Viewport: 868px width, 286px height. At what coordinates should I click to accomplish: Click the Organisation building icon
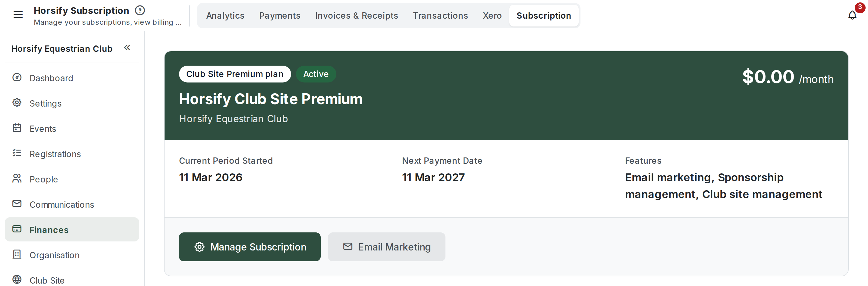pyautogui.click(x=17, y=254)
